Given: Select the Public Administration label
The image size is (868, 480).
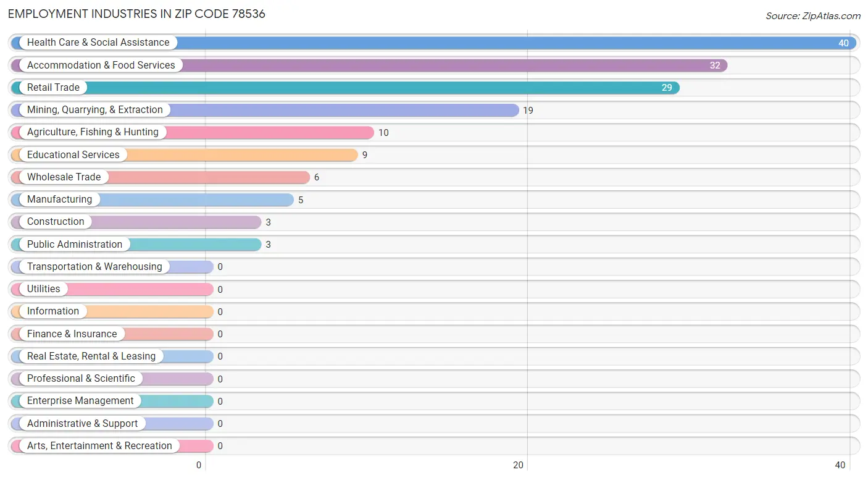Looking at the screenshot, I should (x=75, y=245).
